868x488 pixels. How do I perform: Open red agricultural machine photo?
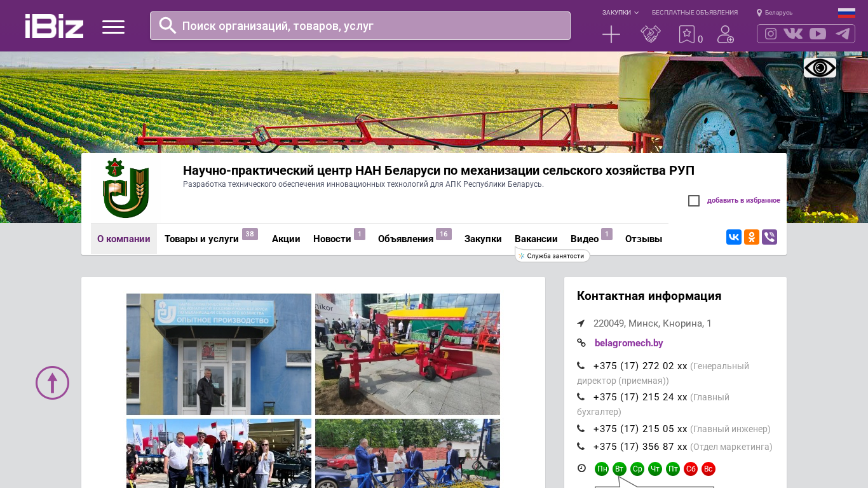tap(407, 354)
